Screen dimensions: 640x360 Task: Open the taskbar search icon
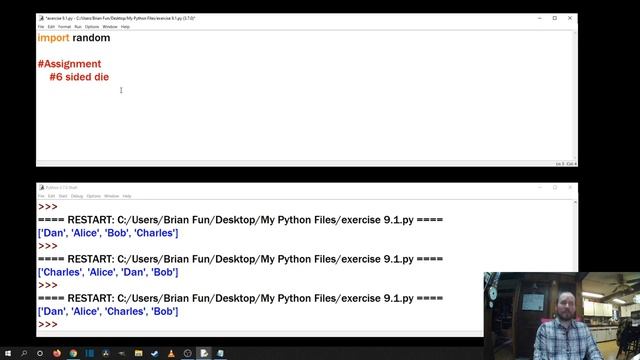24,353
